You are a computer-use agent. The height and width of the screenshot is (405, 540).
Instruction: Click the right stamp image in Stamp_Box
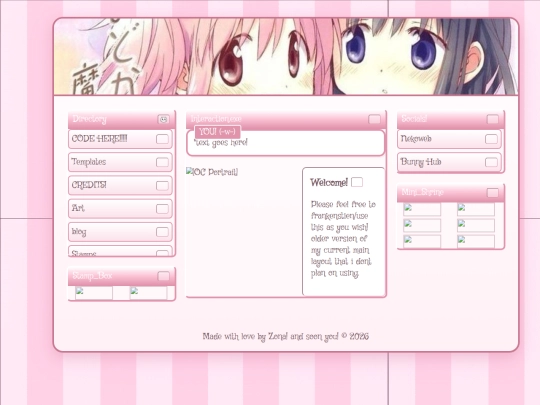click(x=148, y=293)
